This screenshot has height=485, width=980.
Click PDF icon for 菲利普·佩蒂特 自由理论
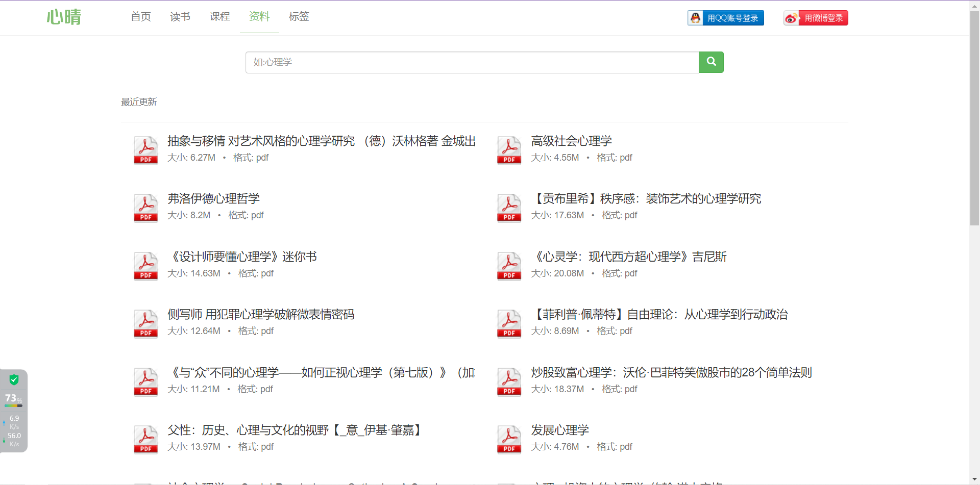click(509, 323)
